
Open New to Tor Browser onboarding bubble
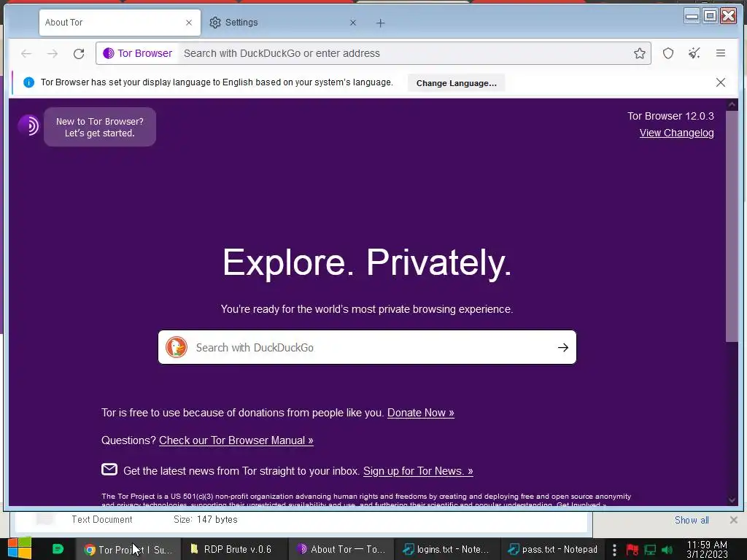99,127
